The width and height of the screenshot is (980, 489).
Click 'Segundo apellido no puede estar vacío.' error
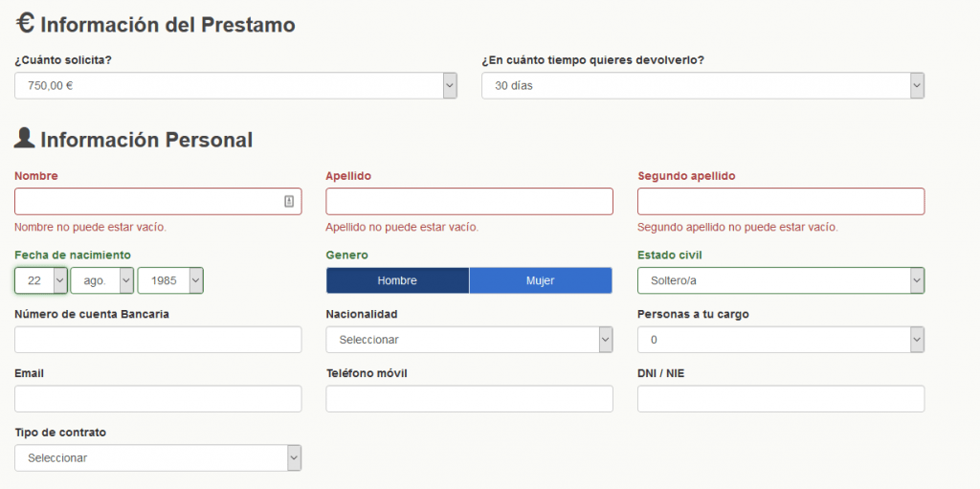[738, 227]
